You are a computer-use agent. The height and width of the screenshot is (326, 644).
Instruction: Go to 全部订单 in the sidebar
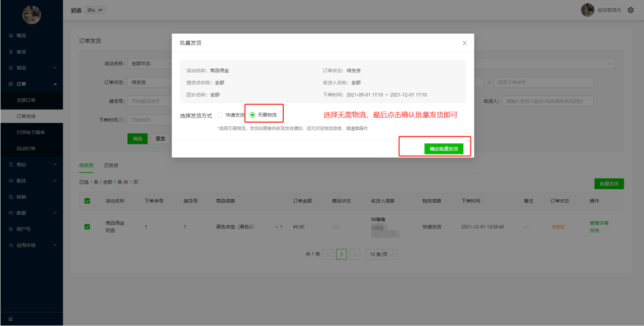click(x=31, y=100)
